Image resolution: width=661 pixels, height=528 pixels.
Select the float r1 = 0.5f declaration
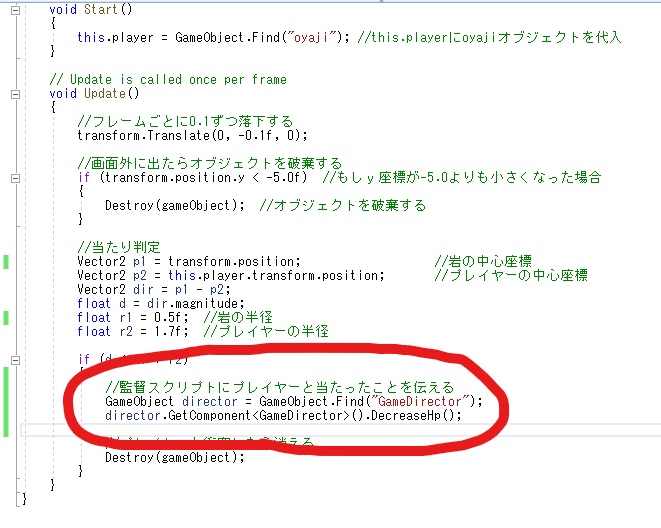pos(133,318)
